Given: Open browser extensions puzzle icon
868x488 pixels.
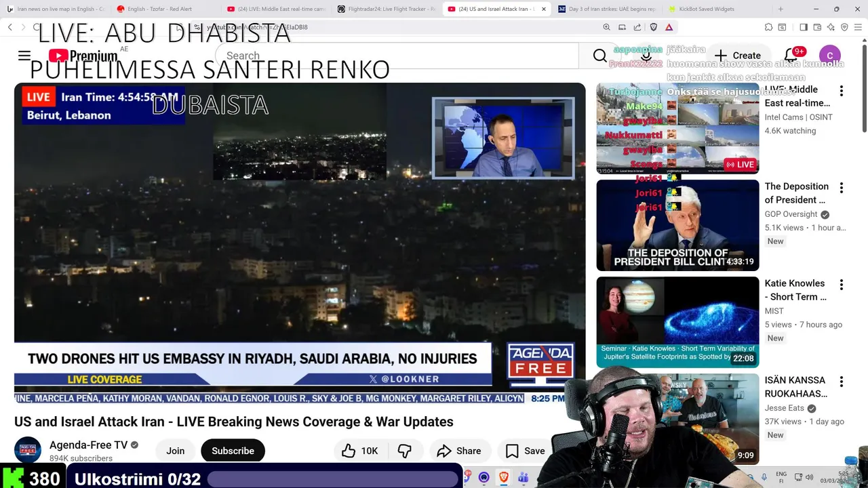Looking at the screenshot, I should point(768,27).
